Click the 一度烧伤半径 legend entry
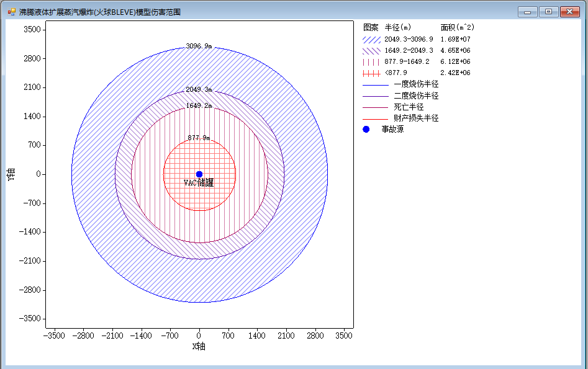This screenshot has width=588, height=369. click(400, 84)
